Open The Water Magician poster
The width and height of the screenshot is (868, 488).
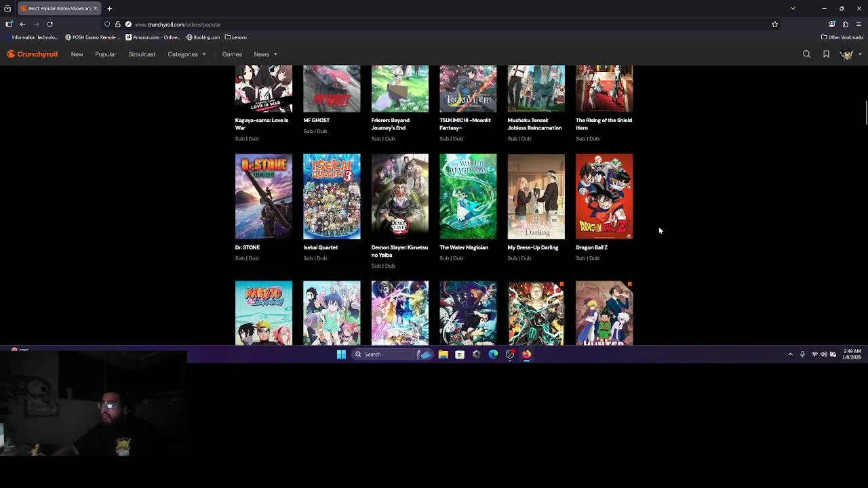click(x=468, y=197)
